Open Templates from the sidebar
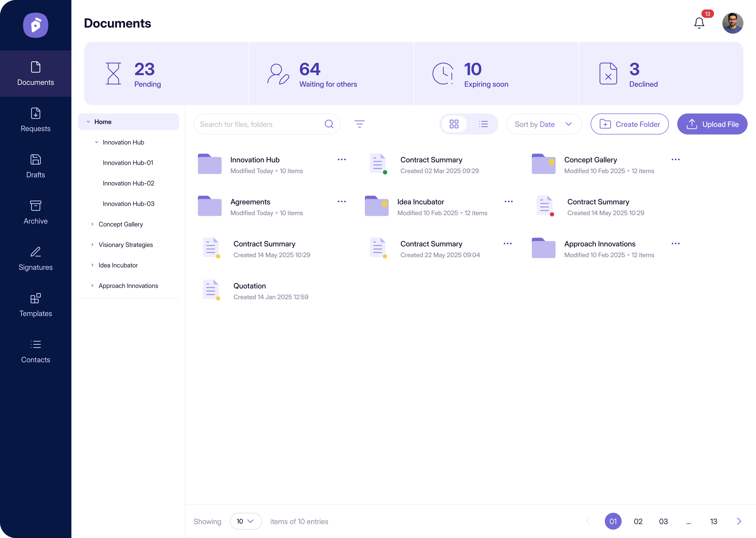Screen dimensions: 756x538 (x=35, y=305)
